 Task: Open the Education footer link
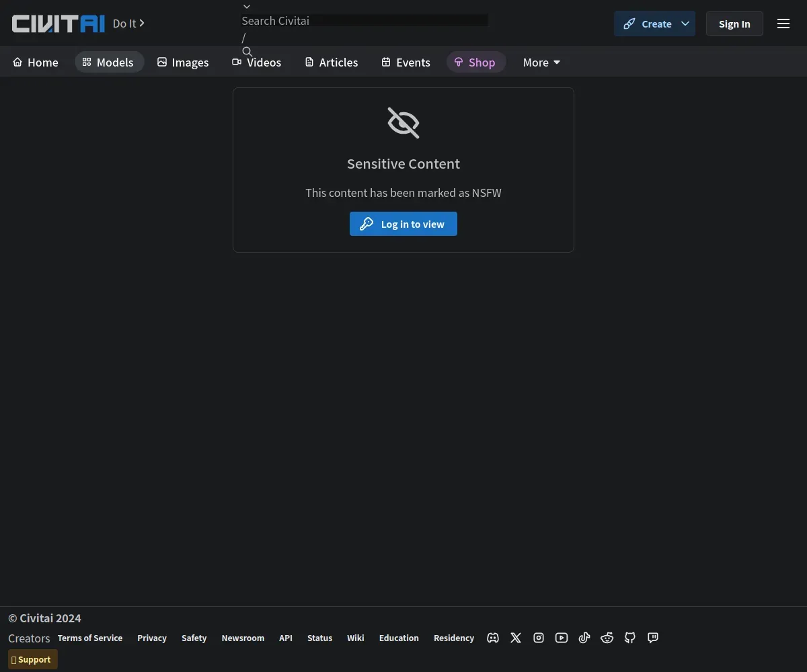tap(399, 638)
